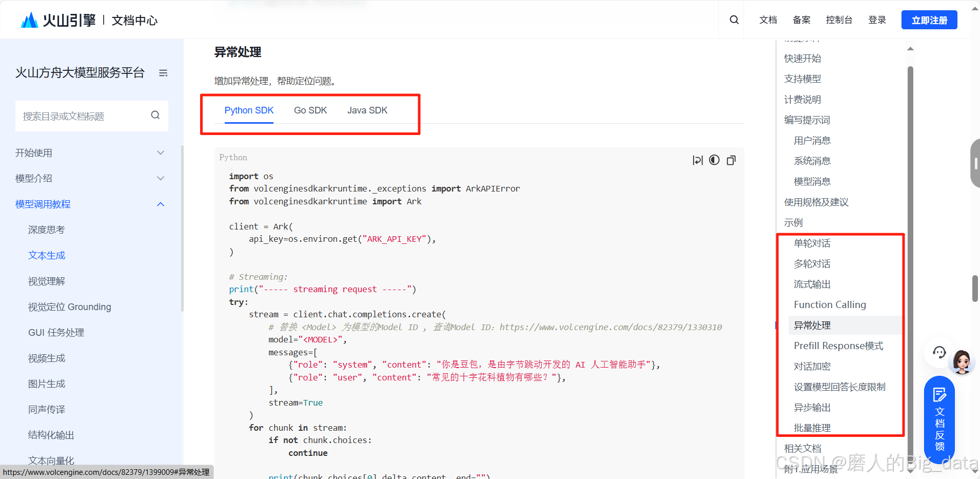Open 视觉理解 in the sidebar
Viewport: 980px width, 479px height.
point(47,281)
